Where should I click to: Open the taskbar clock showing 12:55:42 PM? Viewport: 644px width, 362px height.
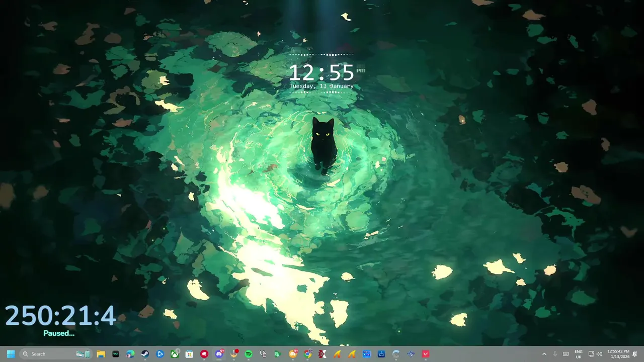(618, 354)
